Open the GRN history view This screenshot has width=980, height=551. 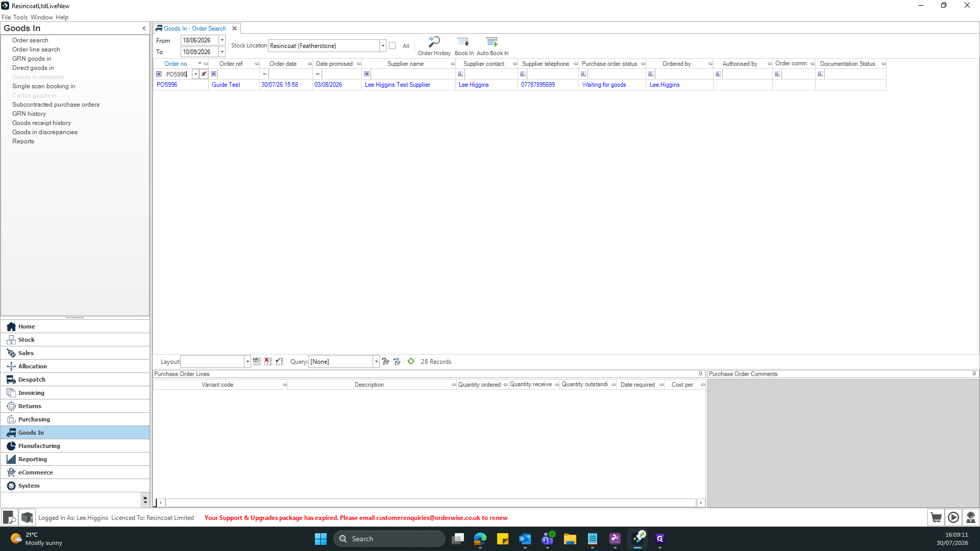point(29,114)
